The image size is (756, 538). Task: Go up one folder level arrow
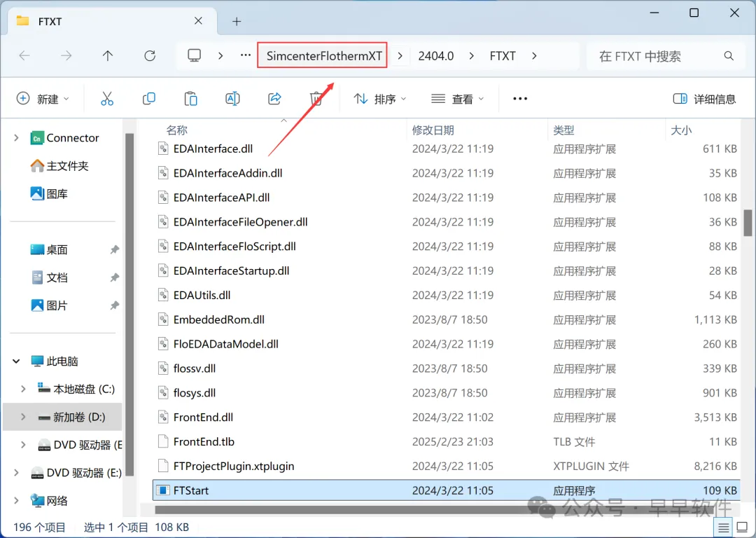(108, 56)
